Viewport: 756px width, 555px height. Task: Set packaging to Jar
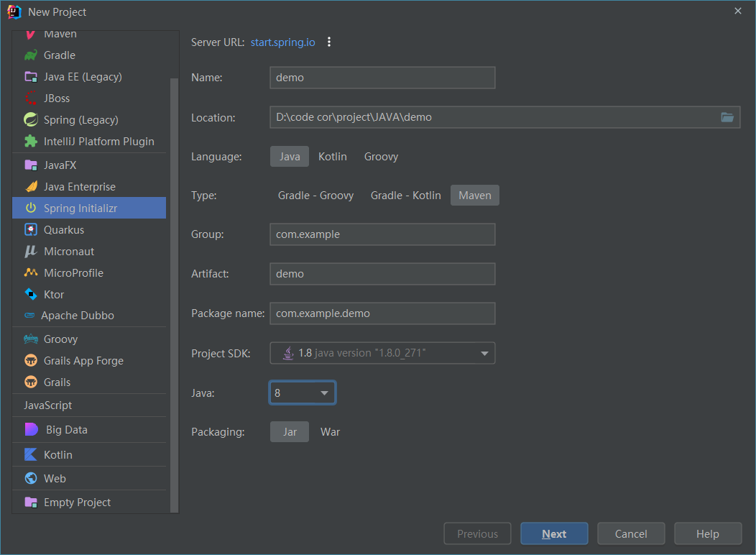290,432
